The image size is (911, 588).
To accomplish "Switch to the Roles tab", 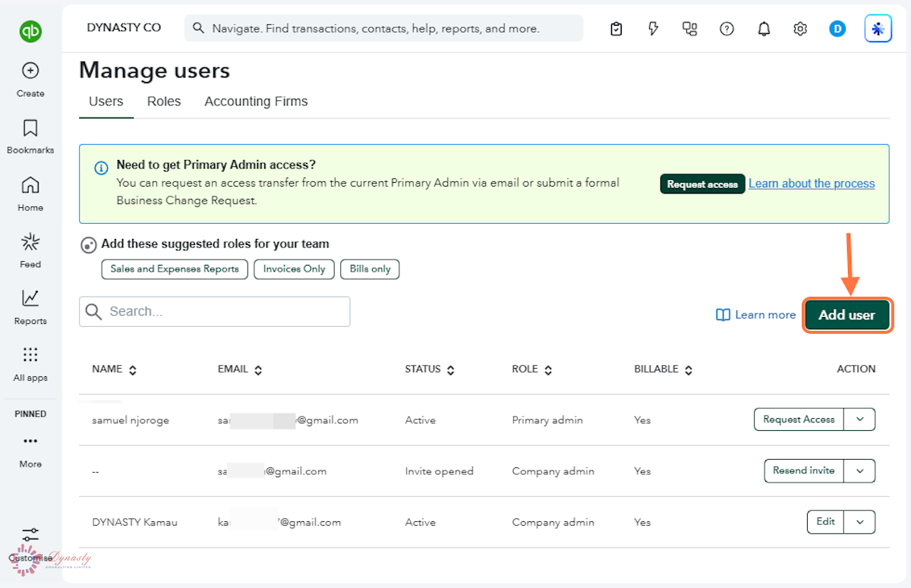I will pos(164,102).
